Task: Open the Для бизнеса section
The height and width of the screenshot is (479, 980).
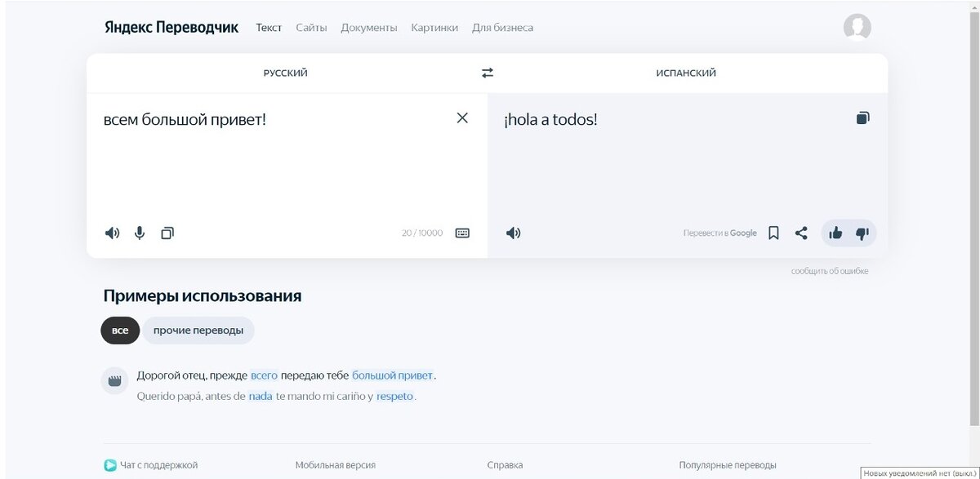Action: pyautogui.click(x=502, y=28)
